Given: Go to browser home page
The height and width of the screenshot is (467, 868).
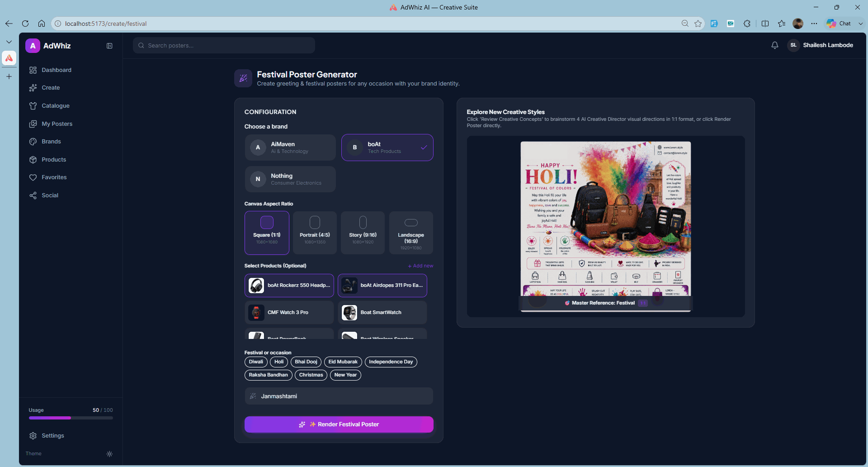Looking at the screenshot, I should [42, 24].
